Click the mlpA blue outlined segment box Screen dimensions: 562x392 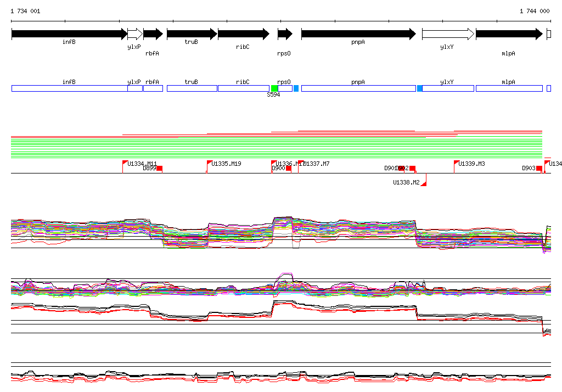pyautogui.click(x=509, y=88)
